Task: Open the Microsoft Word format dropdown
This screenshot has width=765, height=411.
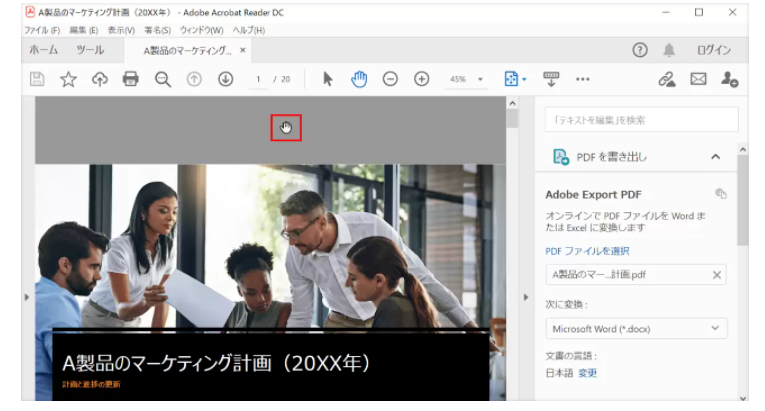Action: pos(636,328)
